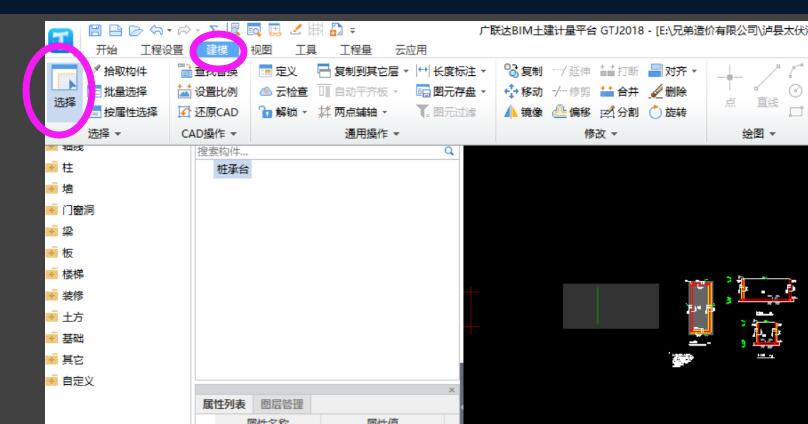Image resolution: width=808 pixels, height=424 pixels.
Task: Click the Open folder icon in quick access toolbar
Action: [x=136, y=30]
